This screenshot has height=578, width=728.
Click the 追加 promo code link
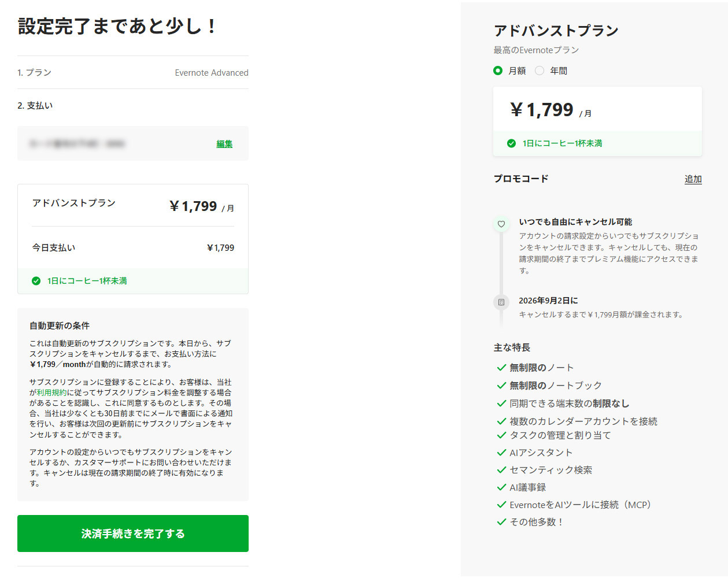pos(693,179)
